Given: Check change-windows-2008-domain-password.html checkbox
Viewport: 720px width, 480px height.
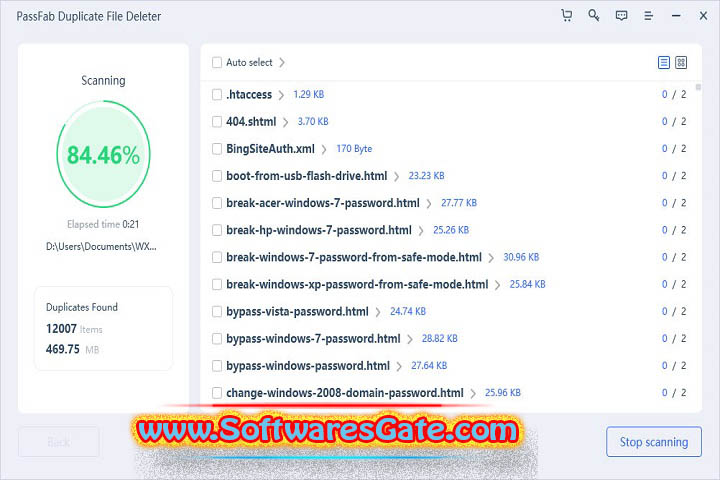Looking at the screenshot, I should point(217,392).
